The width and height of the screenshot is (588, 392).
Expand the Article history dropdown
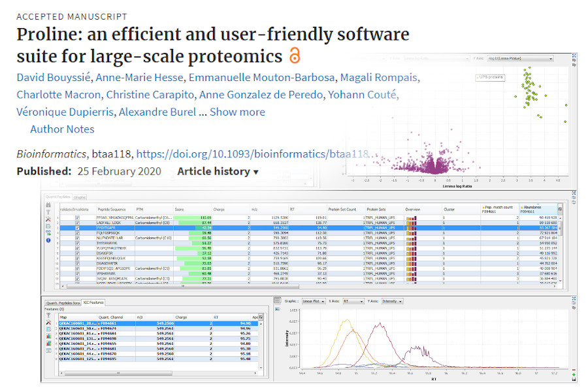point(218,171)
